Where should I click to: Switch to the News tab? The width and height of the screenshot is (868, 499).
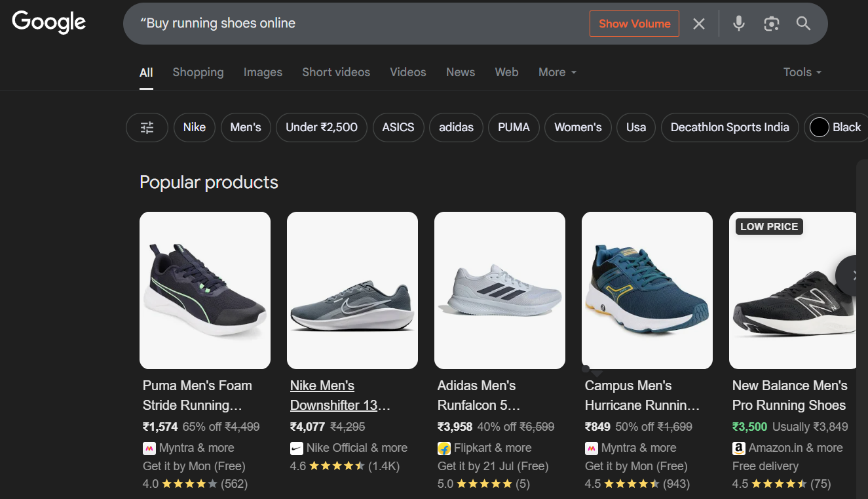point(461,72)
